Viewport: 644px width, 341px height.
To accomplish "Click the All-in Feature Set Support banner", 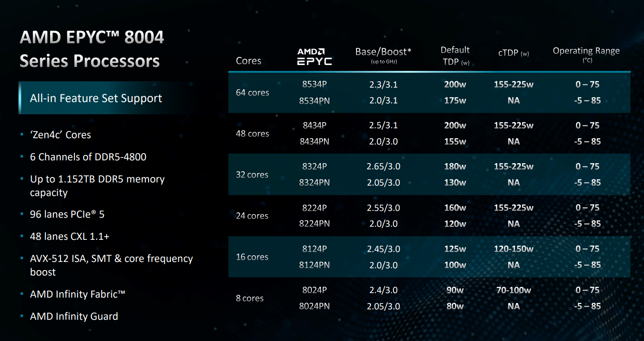I will coord(96,98).
